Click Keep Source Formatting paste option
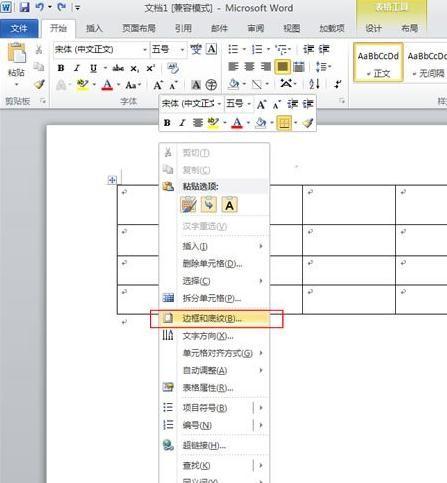447x483 pixels. (x=188, y=205)
